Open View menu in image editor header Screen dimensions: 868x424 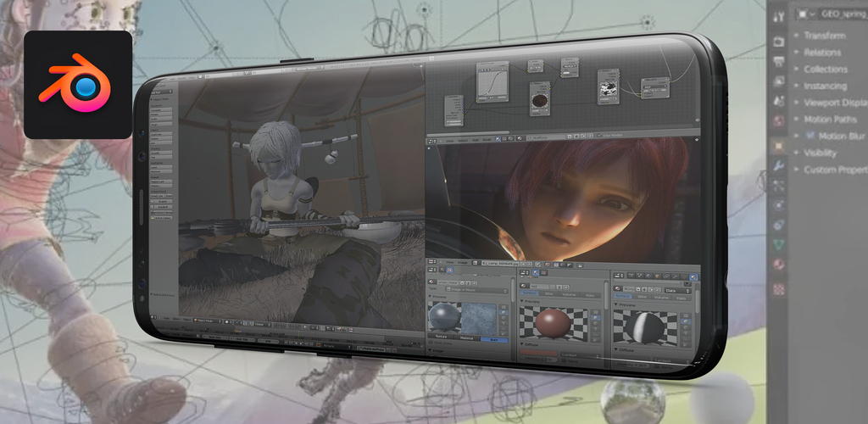click(x=449, y=262)
